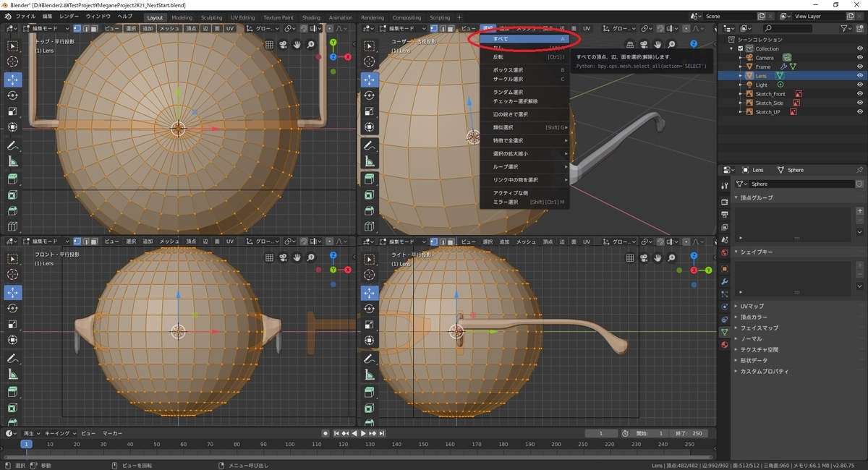Select the Scale tool in Top viewport
Viewport: 868px width, 470px height.
[x=13, y=111]
